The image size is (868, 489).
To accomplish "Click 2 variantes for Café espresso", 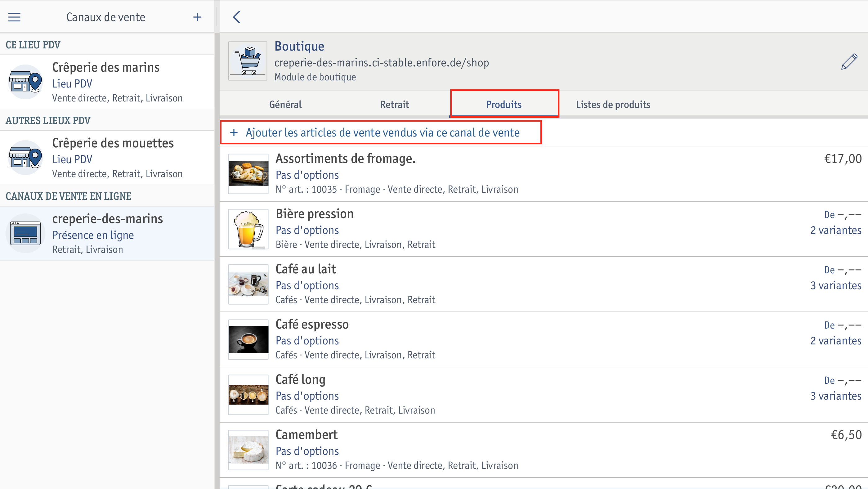I will point(836,341).
